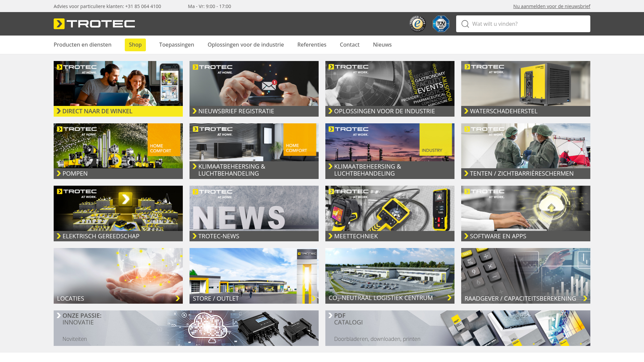644x362 pixels.
Task: Open the Contact page
Action: [350, 45]
